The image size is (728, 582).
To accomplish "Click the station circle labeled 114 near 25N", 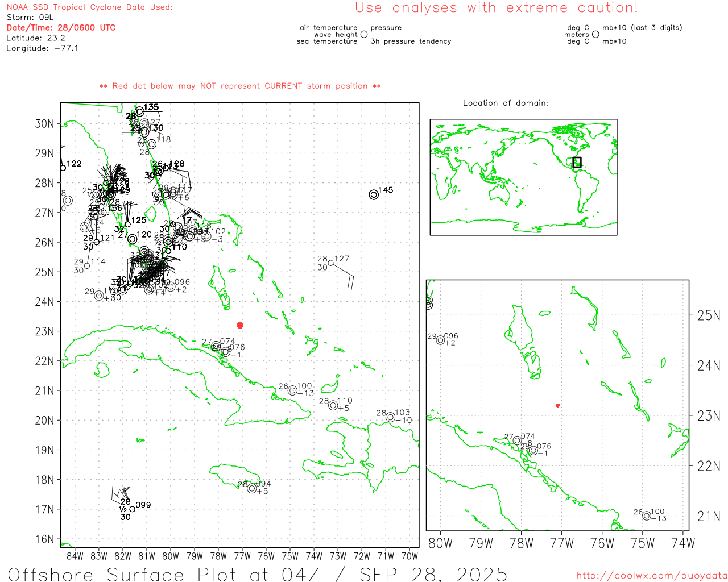I will click(87, 265).
